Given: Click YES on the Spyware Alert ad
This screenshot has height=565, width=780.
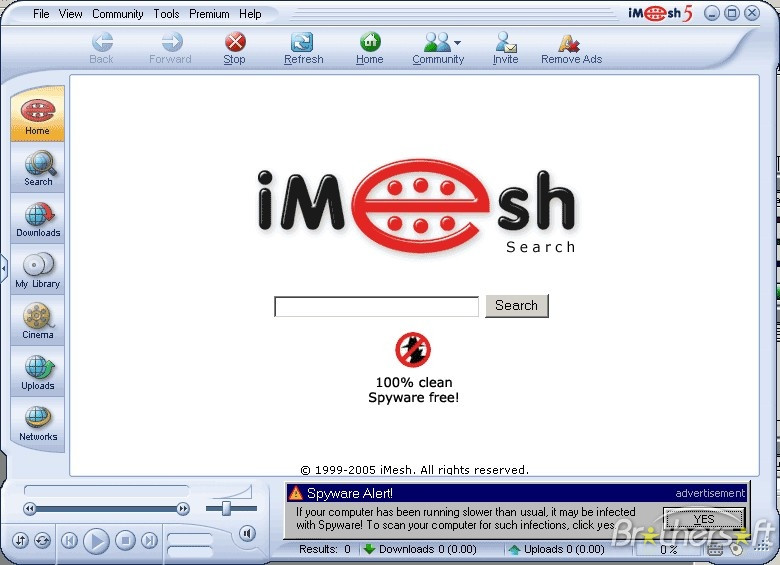Looking at the screenshot, I should [x=704, y=519].
